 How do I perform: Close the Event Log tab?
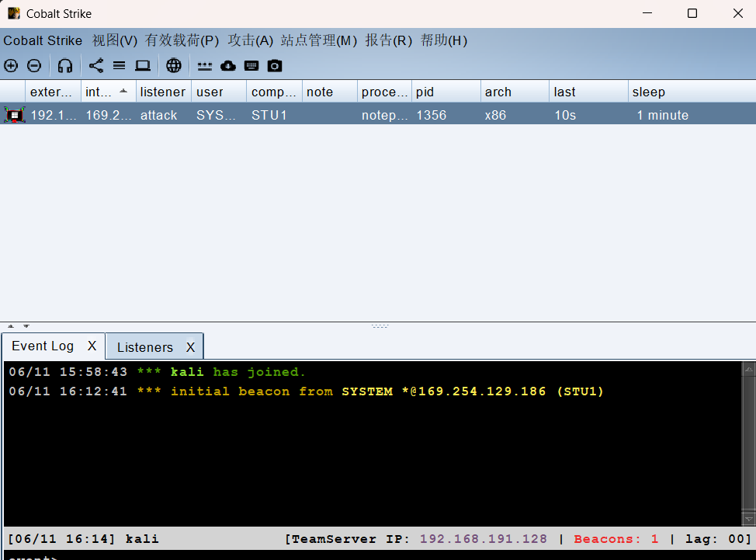tap(92, 346)
